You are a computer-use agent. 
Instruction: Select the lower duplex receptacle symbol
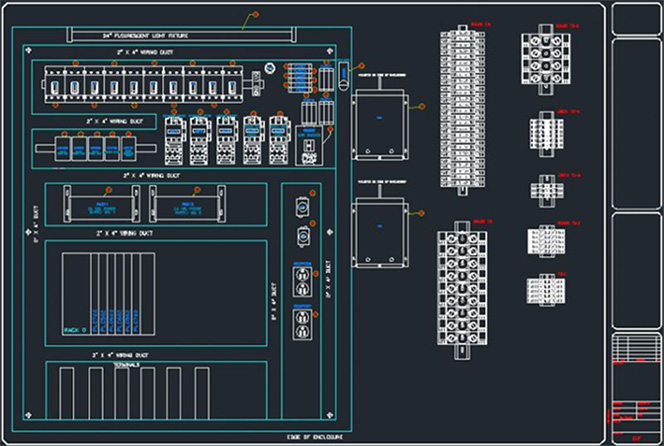tap(302, 324)
